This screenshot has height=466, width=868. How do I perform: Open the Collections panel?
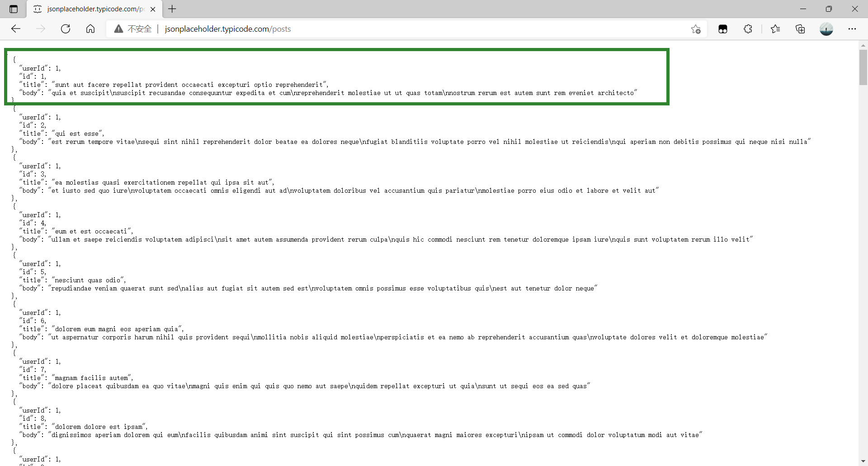(801, 29)
